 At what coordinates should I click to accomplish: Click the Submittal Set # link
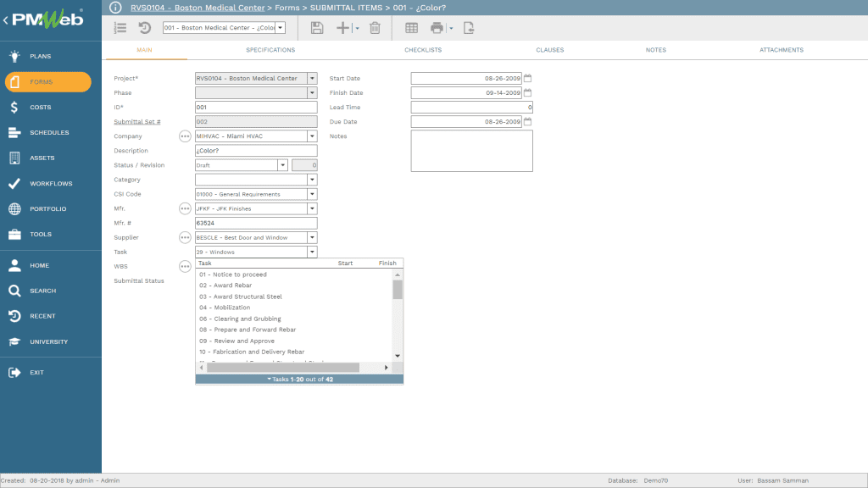point(137,122)
